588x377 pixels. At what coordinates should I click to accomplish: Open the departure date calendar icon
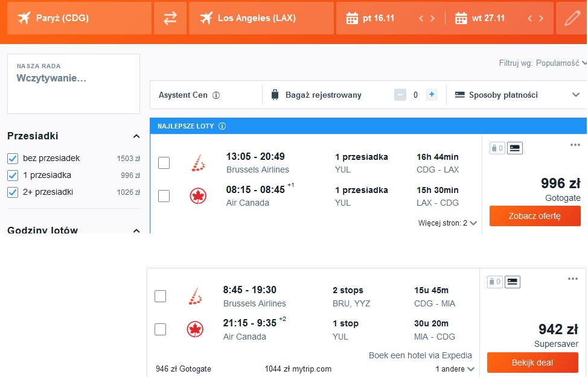(352, 18)
